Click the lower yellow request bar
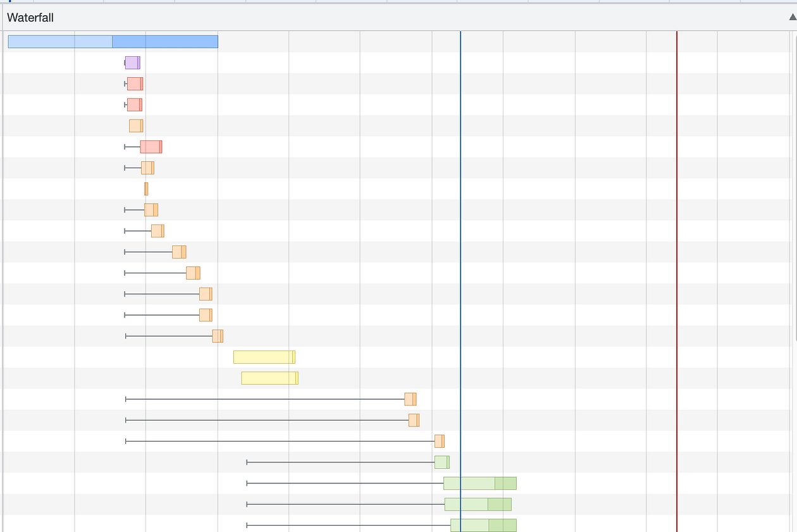Screen dimensions: 797x532 (269, 378)
